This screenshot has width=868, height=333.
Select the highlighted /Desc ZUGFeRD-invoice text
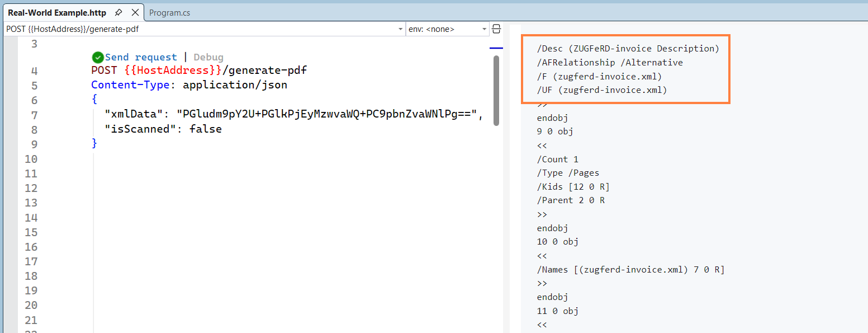click(626, 48)
